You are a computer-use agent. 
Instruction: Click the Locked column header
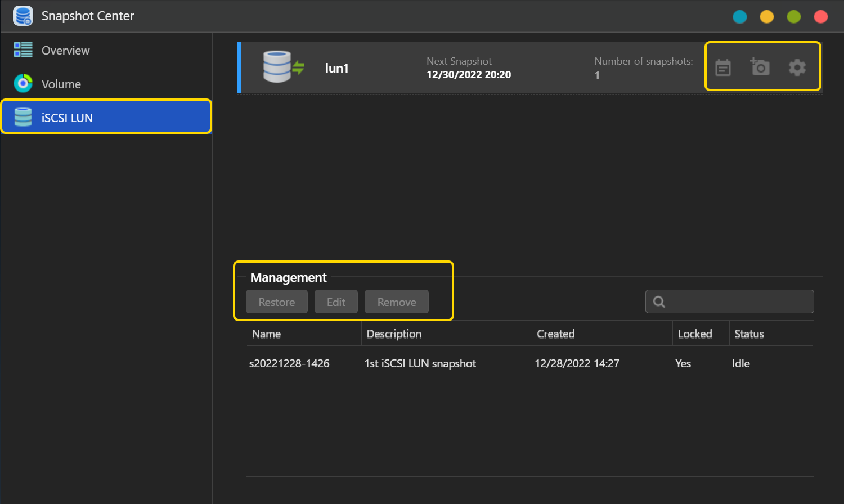pyautogui.click(x=695, y=334)
